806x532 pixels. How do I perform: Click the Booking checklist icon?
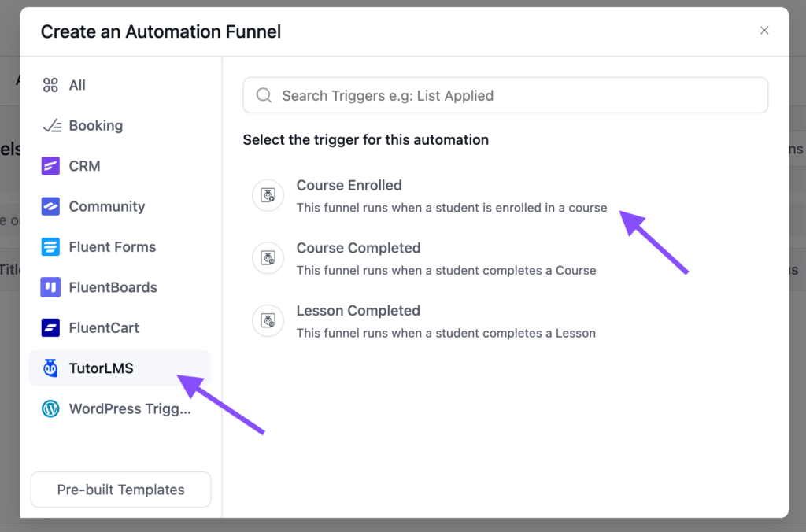coord(51,125)
